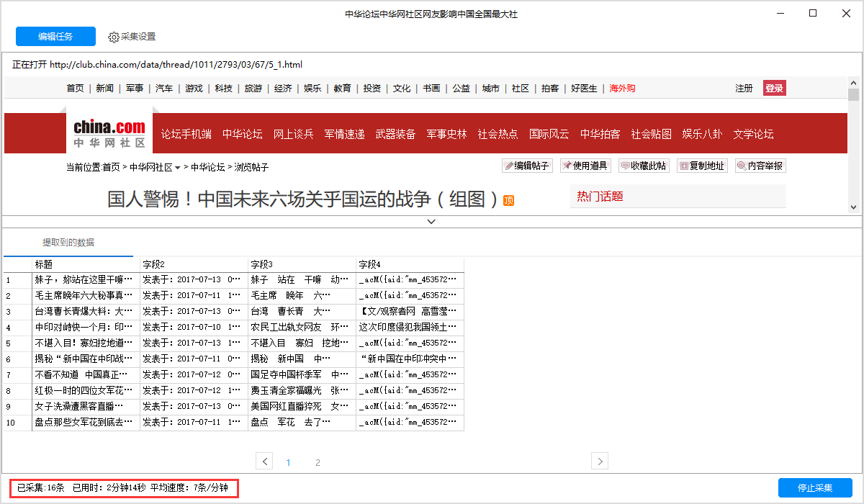Image resolution: width=864 pixels, height=504 pixels.
Task: Click 内容举报 magnifier icon button
Action: pyautogui.click(x=760, y=166)
